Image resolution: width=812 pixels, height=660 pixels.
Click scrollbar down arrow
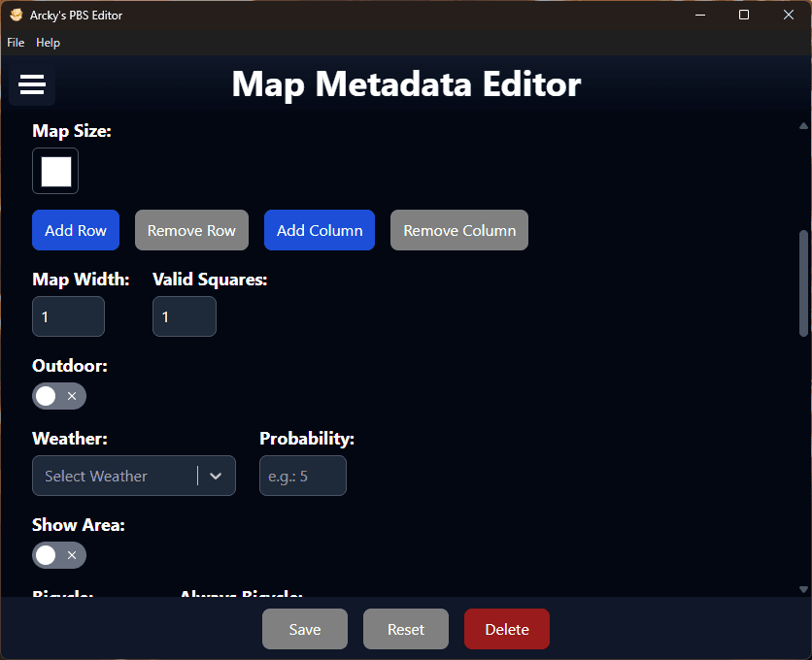803,589
